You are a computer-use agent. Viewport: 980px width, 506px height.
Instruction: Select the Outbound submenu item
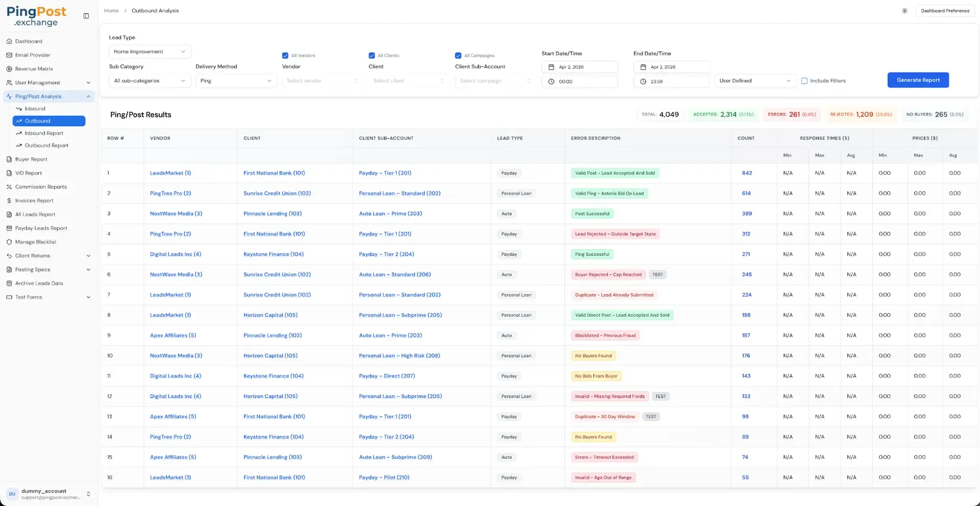point(49,121)
